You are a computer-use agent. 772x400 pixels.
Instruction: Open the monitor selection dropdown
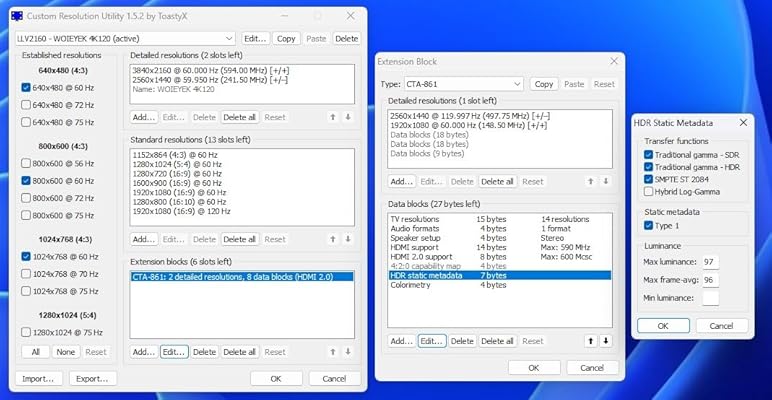click(x=142, y=38)
